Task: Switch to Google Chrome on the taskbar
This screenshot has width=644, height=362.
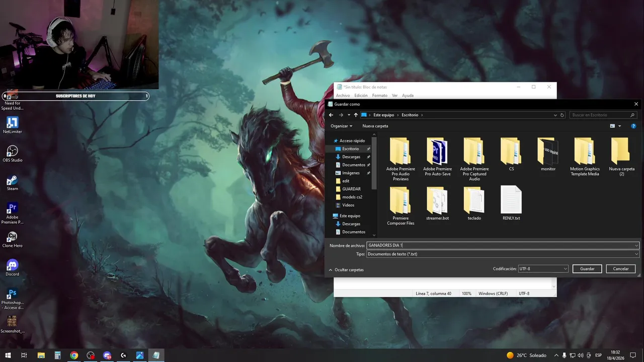Action: (74, 355)
